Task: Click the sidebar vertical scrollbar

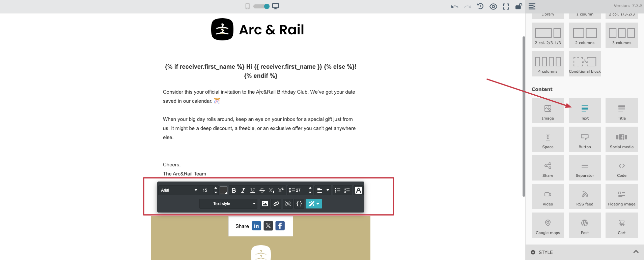Action: pyautogui.click(x=524, y=116)
